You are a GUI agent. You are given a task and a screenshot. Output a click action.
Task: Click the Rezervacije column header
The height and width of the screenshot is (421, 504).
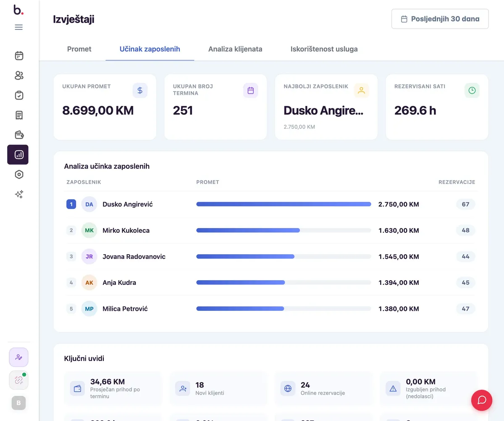[x=457, y=182]
